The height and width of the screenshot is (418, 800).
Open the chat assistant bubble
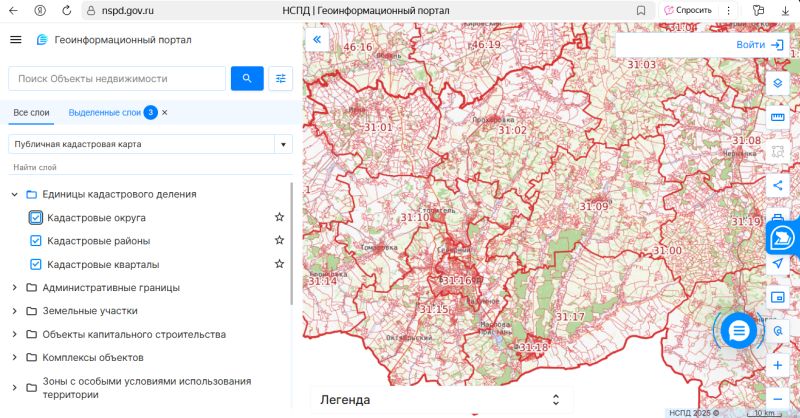(738, 330)
